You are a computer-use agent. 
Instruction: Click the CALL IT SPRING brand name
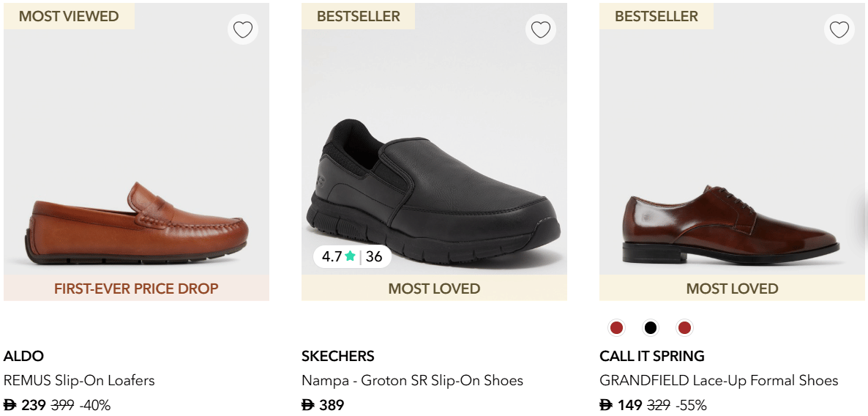click(651, 356)
